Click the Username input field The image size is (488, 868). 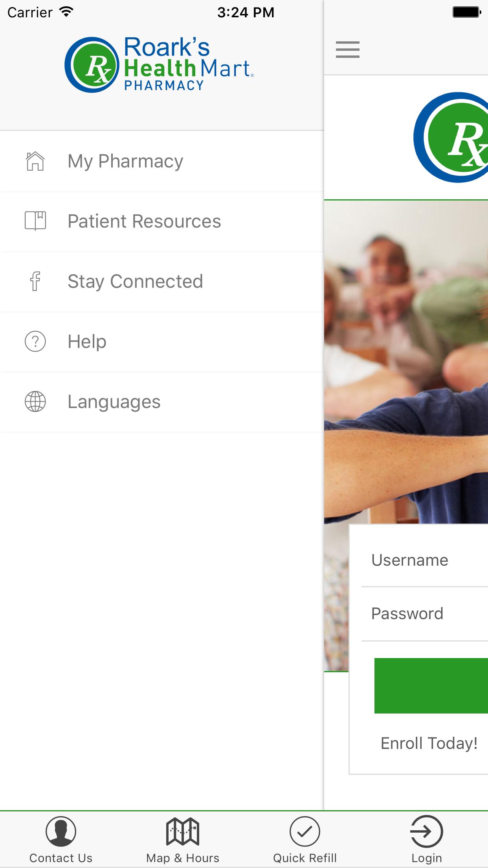pos(425,560)
